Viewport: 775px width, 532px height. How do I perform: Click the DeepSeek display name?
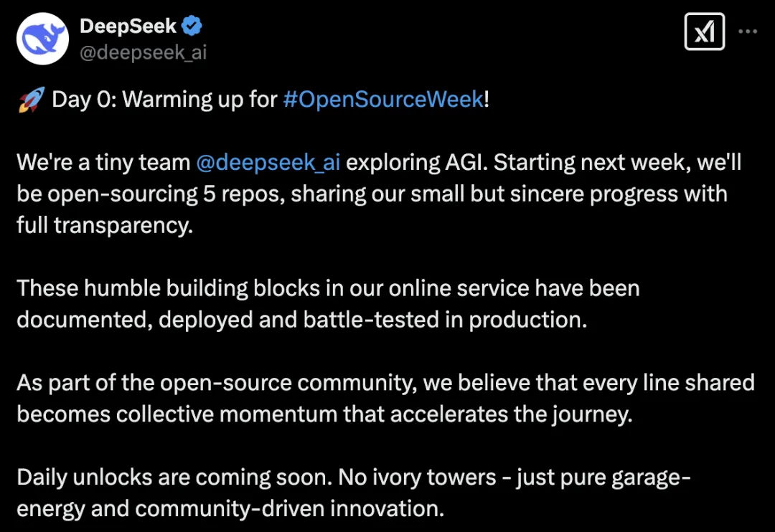click(x=128, y=27)
